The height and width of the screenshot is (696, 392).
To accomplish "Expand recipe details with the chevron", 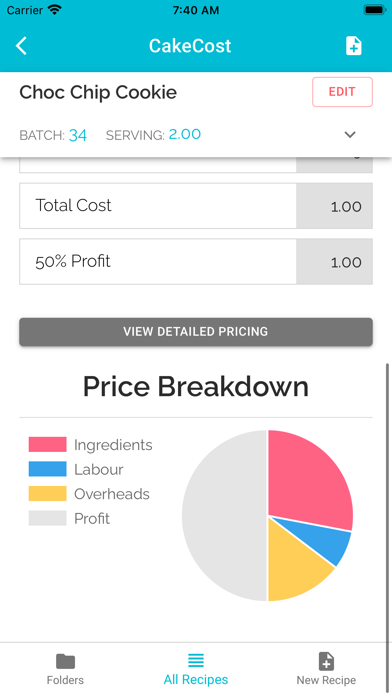I will (x=350, y=134).
